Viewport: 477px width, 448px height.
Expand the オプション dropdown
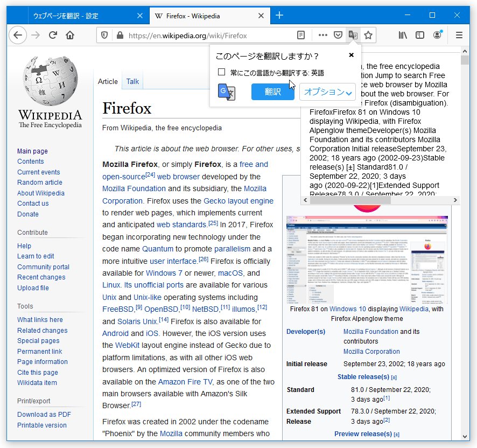point(327,92)
